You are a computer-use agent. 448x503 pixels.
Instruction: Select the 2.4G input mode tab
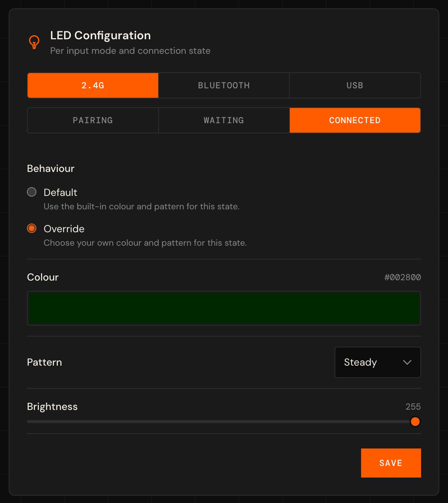click(x=93, y=85)
